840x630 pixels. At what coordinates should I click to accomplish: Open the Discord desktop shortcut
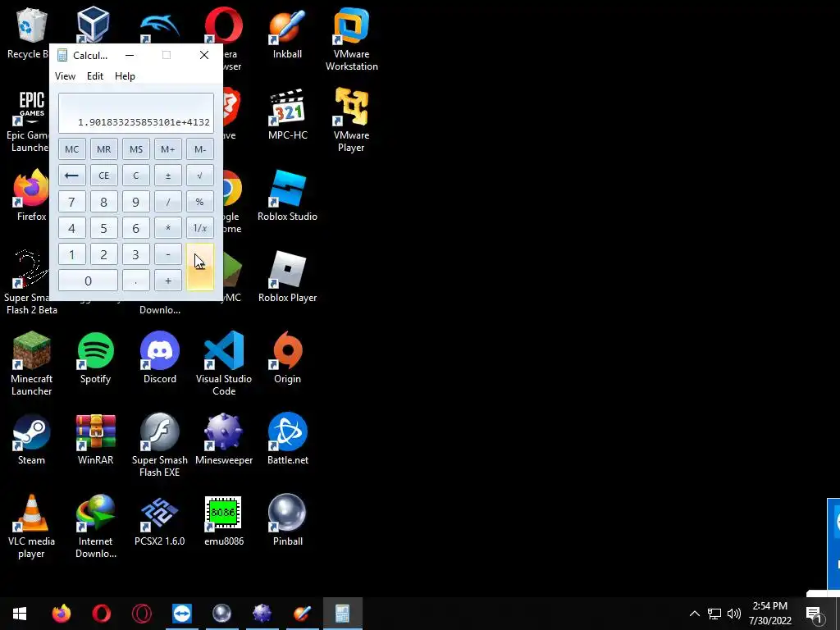pyautogui.click(x=160, y=358)
